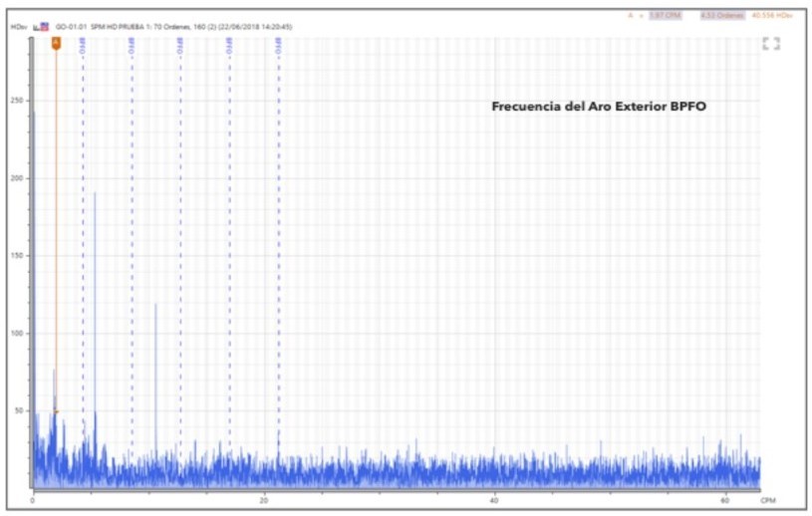Viewport: 812px width, 516px height.
Task: Select the 40.556 HDsv amplitude readout
Action: [771, 15]
